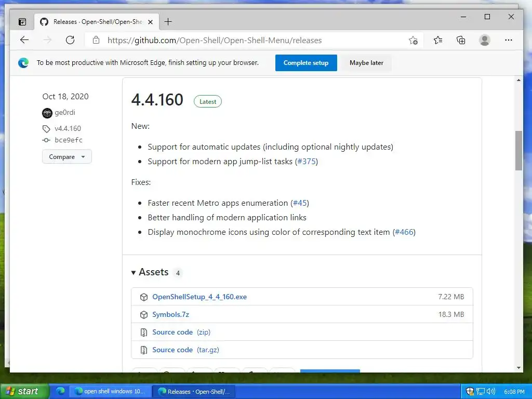
Task: Dismiss banner with Maybe later
Action: point(366,63)
